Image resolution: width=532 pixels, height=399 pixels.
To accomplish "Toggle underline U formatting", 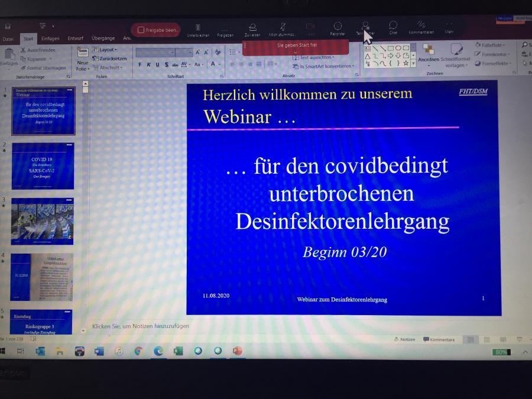I will click(157, 64).
